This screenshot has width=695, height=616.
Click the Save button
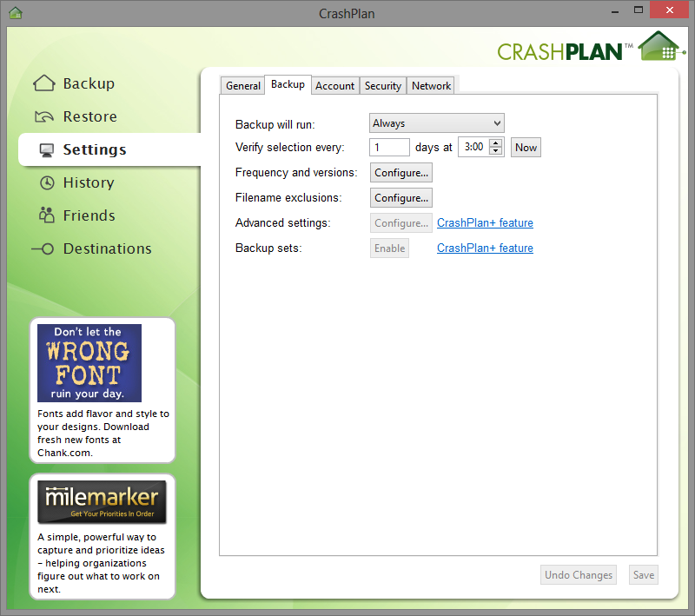tap(644, 575)
